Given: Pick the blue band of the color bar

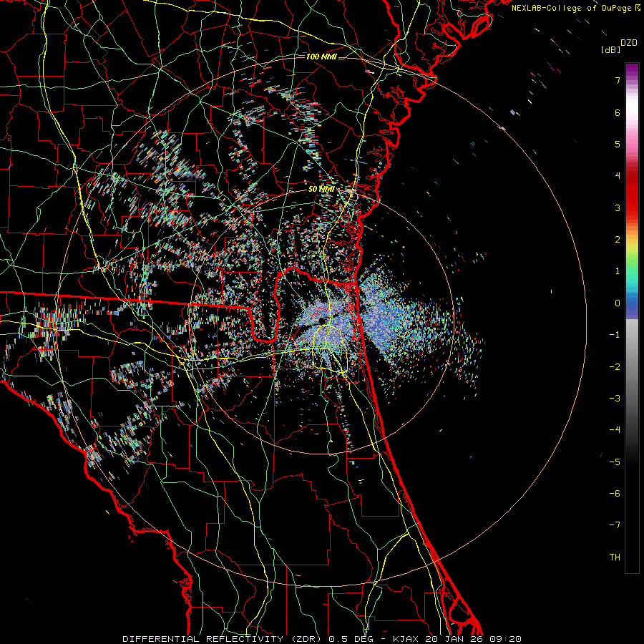Looking at the screenshot, I should coord(632,304).
